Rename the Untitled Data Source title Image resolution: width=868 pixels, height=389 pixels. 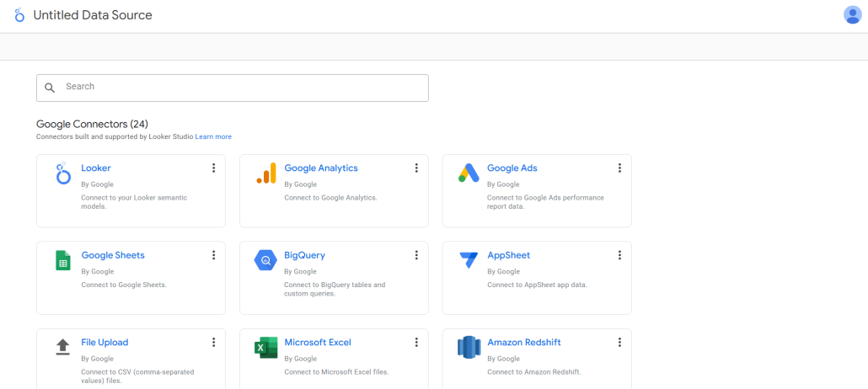pyautogui.click(x=93, y=15)
